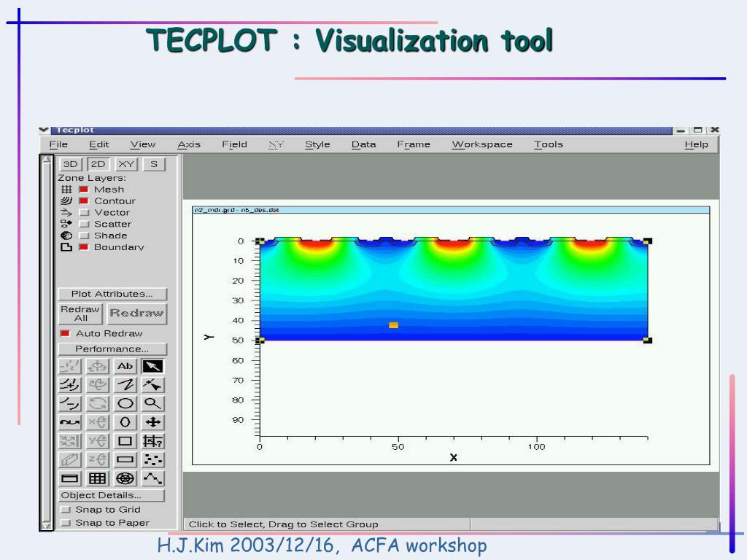Screen dimensions: 747x560
Task: Click the grayed slice plane tool
Action: [69, 459]
